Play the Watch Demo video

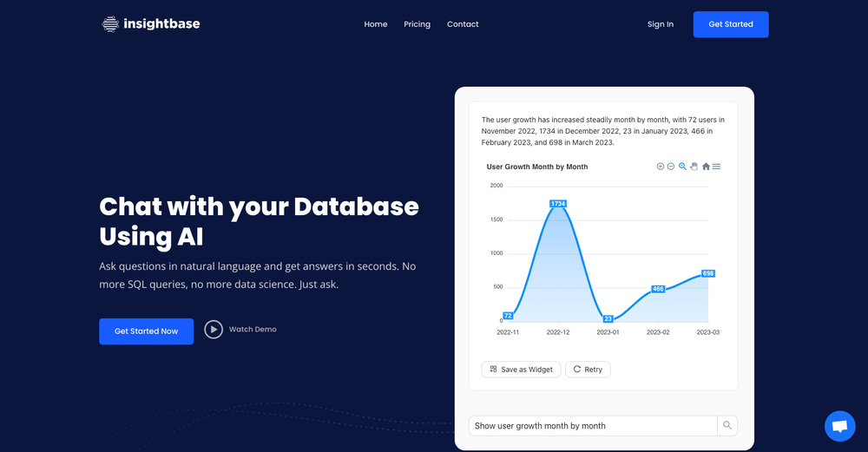[x=214, y=330]
